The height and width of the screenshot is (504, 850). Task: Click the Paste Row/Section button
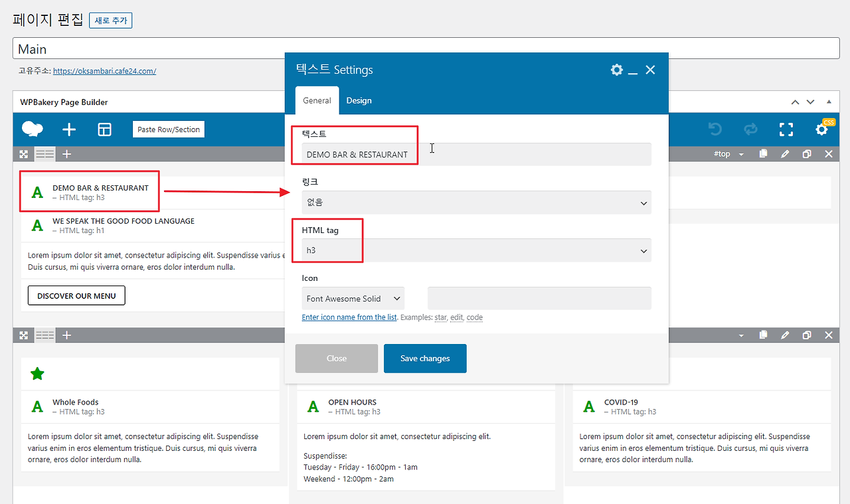169,129
